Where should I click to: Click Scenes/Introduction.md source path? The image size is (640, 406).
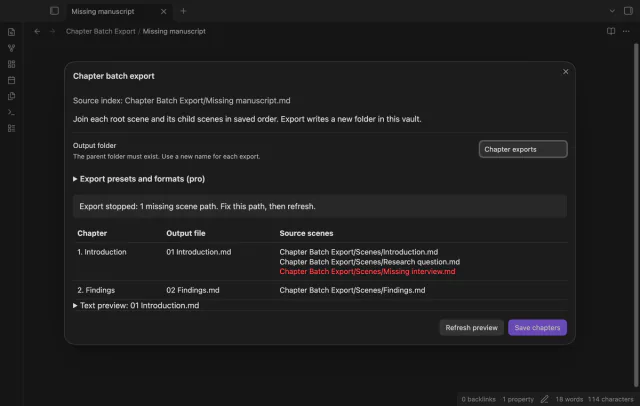[x=358, y=252]
